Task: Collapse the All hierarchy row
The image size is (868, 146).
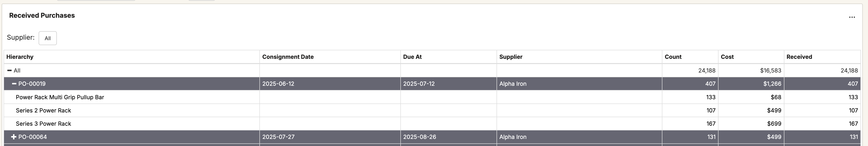Action: point(9,71)
